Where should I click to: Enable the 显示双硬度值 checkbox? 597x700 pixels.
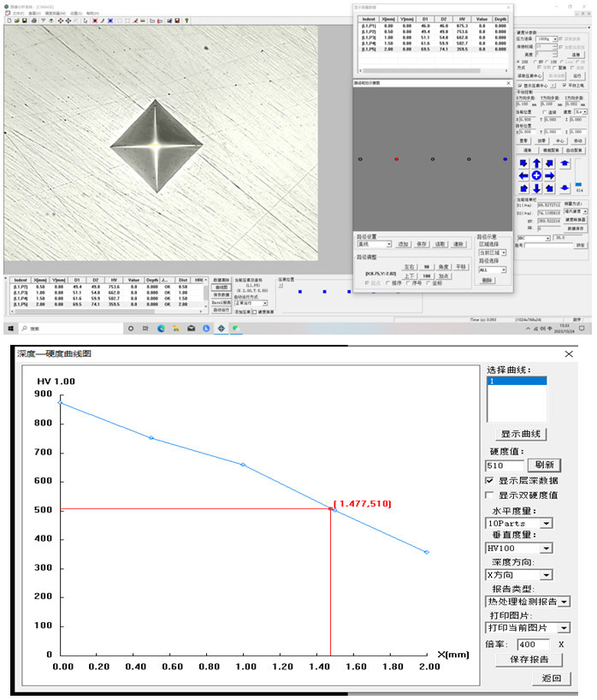[490, 495]
